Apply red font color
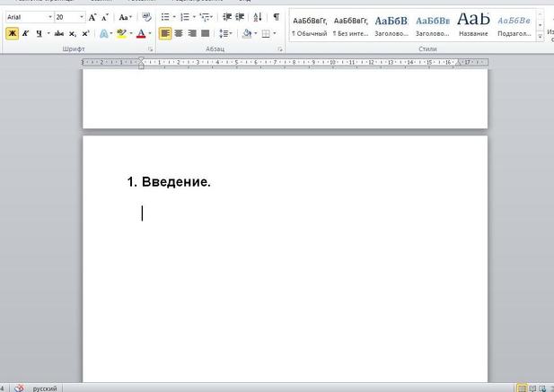554x392 pixels. pos(141,33)
